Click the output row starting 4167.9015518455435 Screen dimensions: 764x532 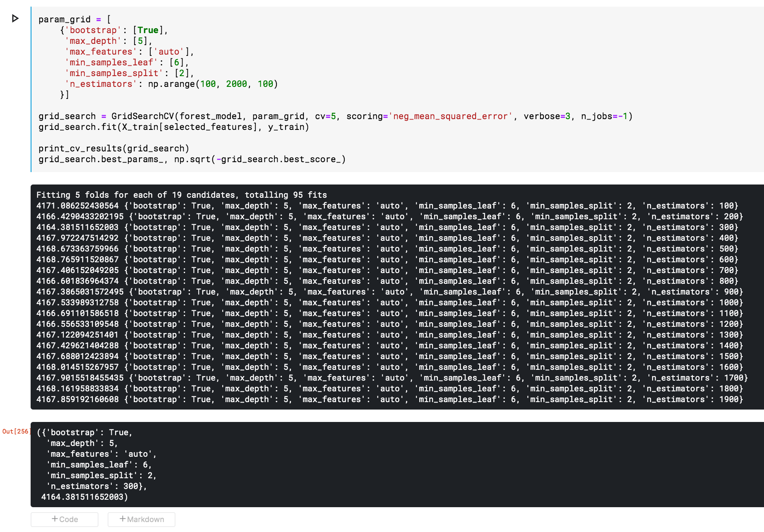pos(392,378)
